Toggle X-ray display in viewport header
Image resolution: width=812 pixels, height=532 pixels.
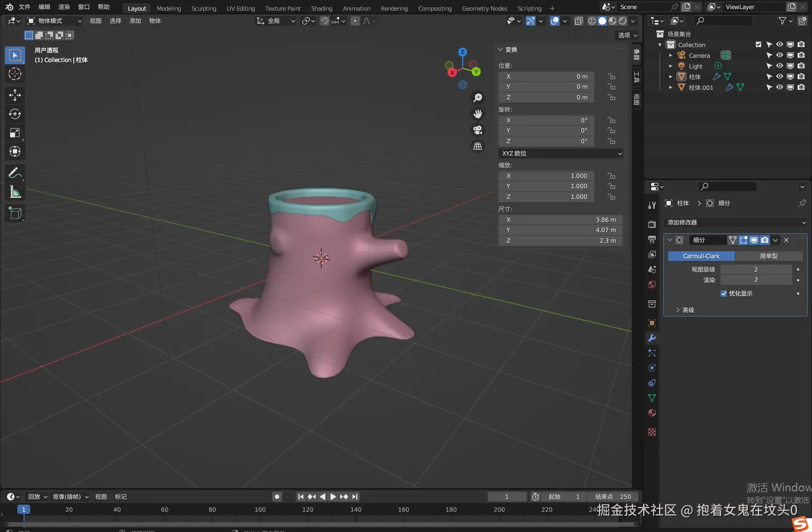point(578,21)
